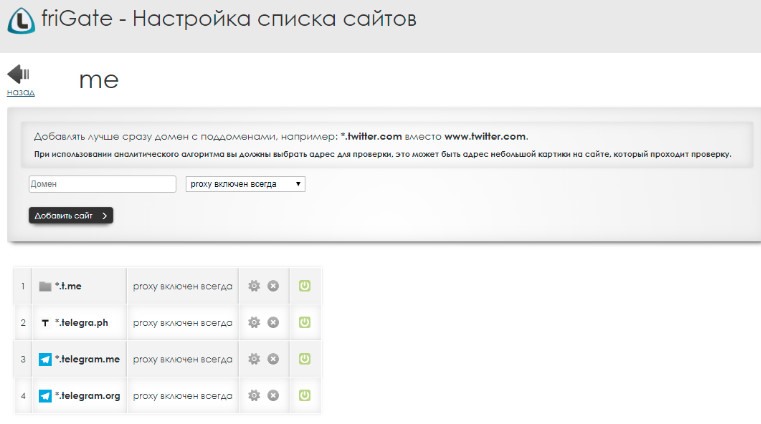Image resolution: width=761 pixels, height=424 pixels.
Task: Delete the *.telegra.ph entry
Action: click(273, 322)
